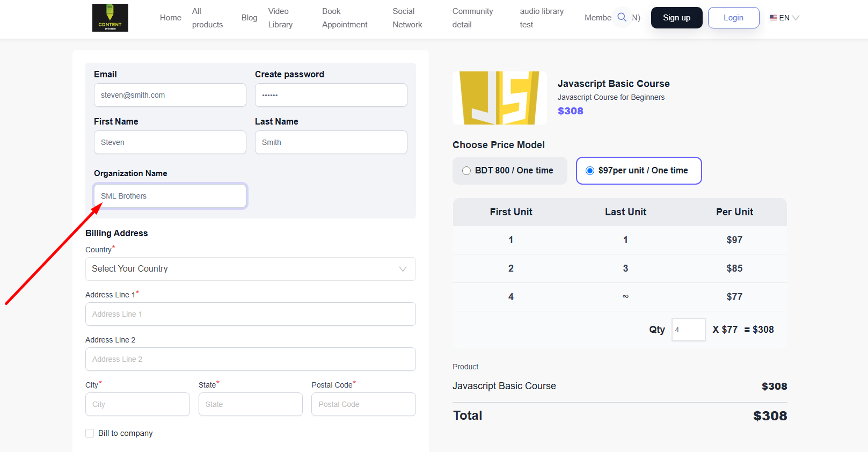
Task: Click the Organization Name field
Action: 170,196
